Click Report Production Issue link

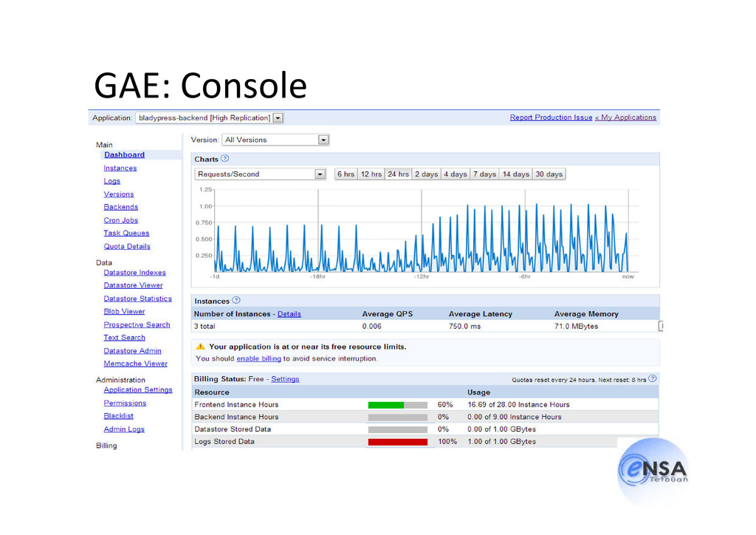pos(551,117)
